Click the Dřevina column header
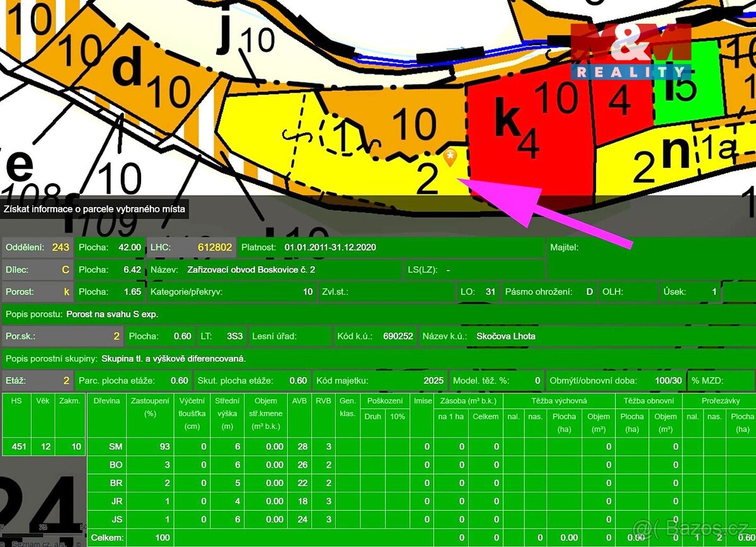The width and height of the screenshot is (756, 547). click(105, 400)
